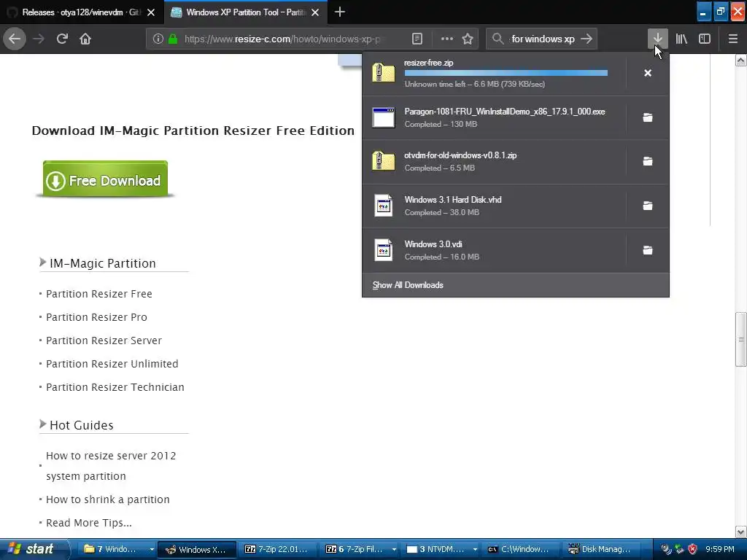Open containing folder for Windows 3.0.vdi
Viewport: 747px width, 560px height.
pyautogui.click(x=648, y=250)
